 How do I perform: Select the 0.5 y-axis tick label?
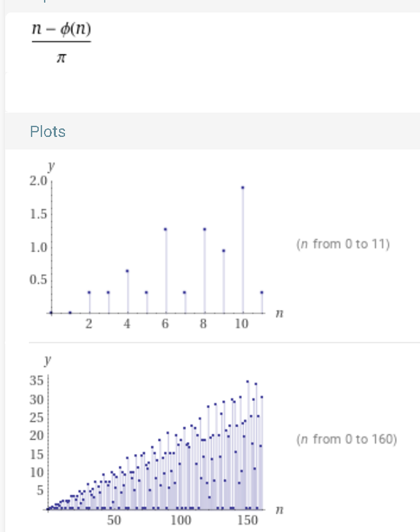click(39, 279)
